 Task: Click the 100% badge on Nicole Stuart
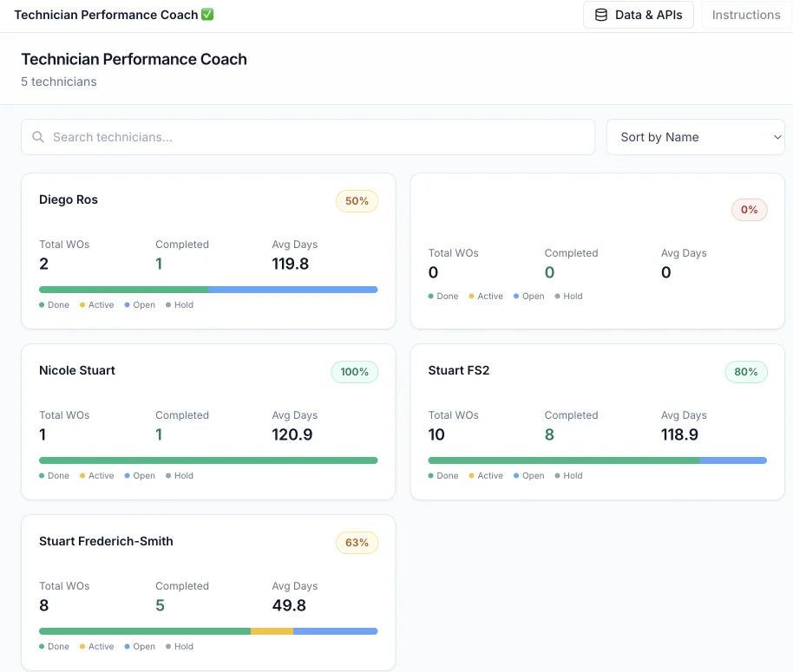(354, 372)
